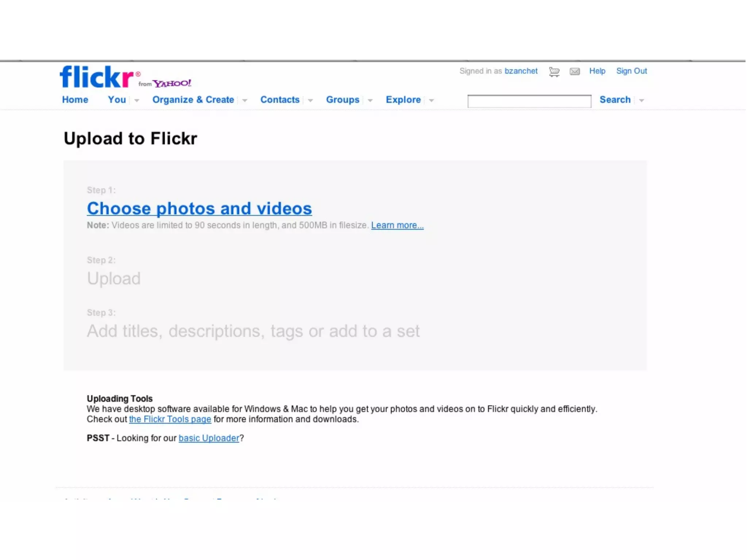Open the Search options dropdown arrow
The width and height of the screenshot is (747, 560).
(x=642, y=100)
